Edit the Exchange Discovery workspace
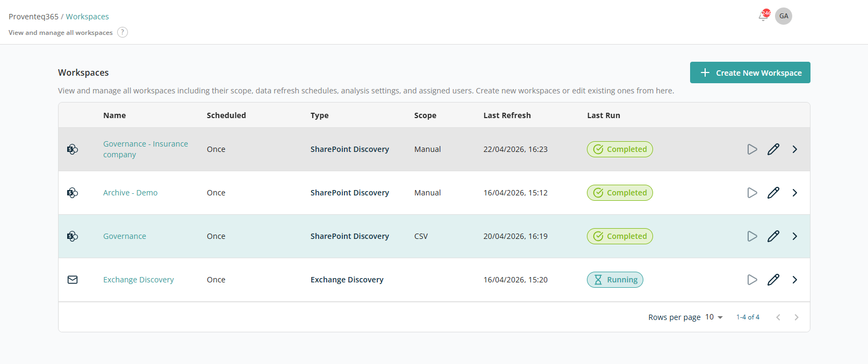 [x=773, y=280]
